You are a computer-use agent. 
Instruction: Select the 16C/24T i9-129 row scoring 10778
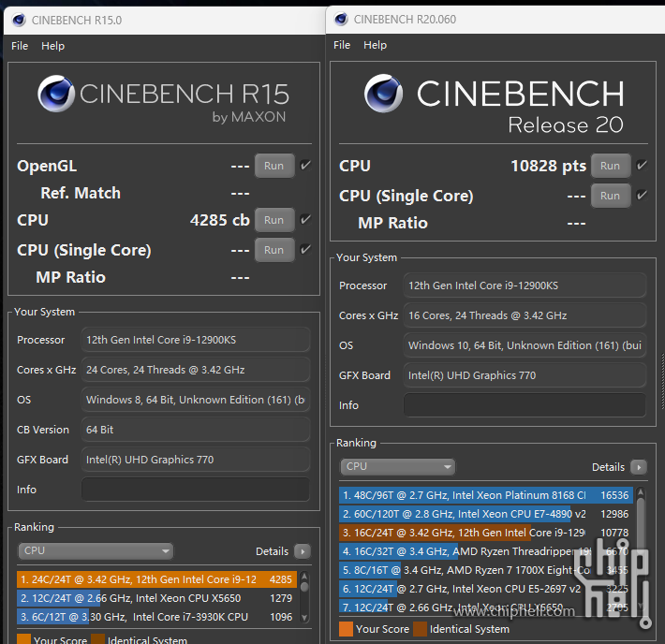486,533
